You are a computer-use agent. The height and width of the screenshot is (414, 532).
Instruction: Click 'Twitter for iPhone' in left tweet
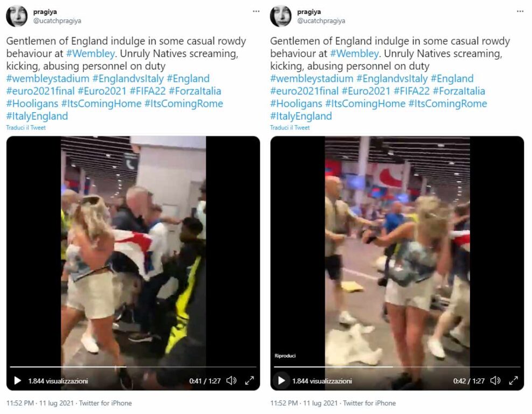pos(105,403)
